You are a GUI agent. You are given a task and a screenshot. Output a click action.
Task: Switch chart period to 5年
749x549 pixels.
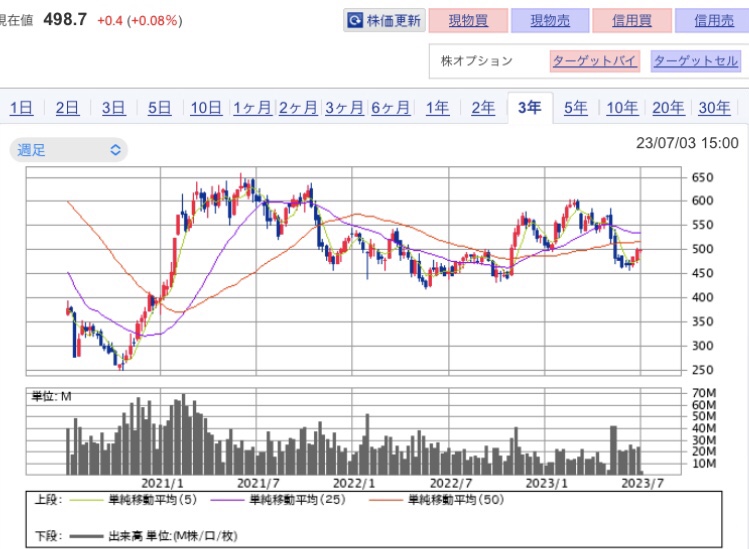576,108
